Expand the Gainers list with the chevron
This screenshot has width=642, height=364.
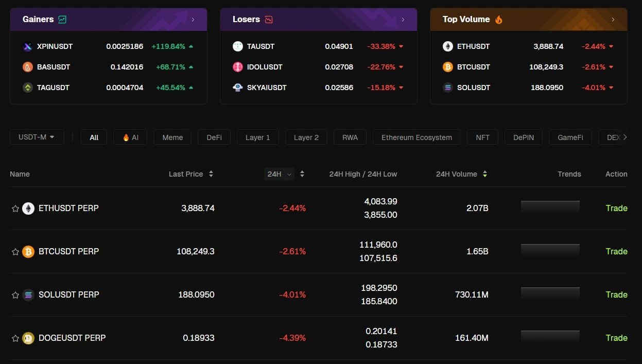[193, 20]
